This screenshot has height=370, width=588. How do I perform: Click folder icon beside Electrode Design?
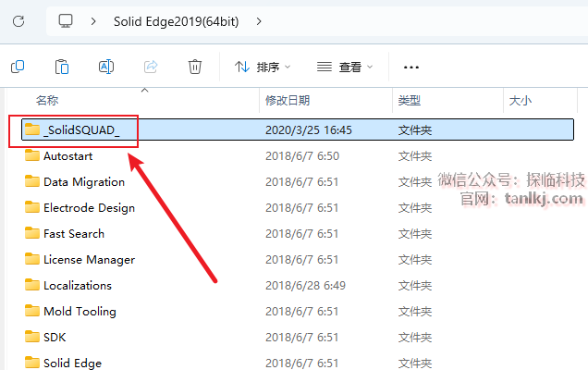[x=32, y=207]
